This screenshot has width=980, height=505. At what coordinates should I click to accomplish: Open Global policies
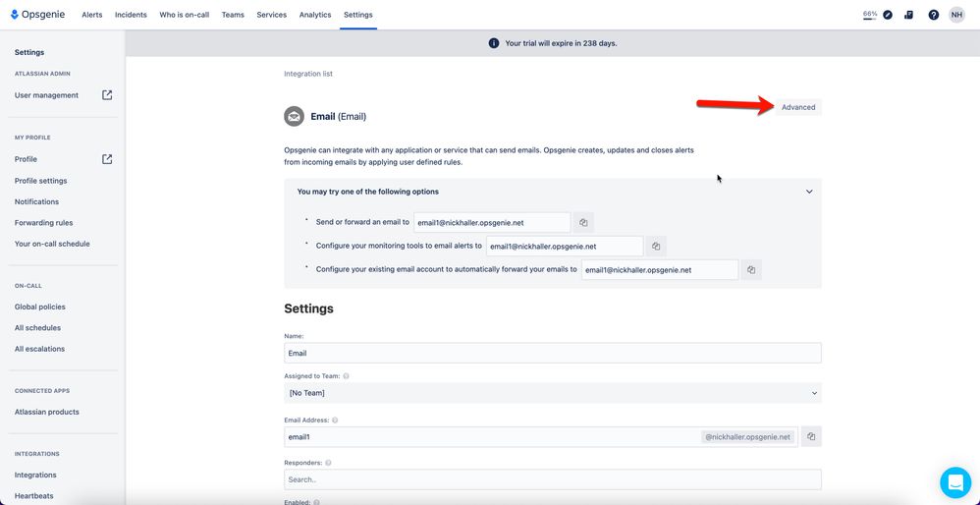click(x=40, y=307)
